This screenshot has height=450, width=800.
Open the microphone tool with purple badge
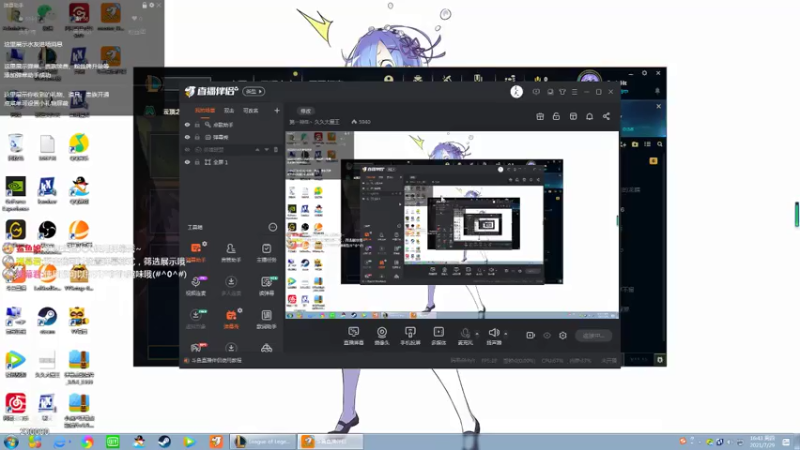coord(196,285)
